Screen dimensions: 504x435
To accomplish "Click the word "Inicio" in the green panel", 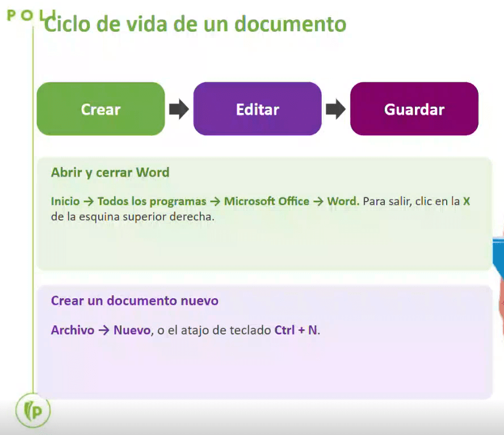I will point(65,201).
